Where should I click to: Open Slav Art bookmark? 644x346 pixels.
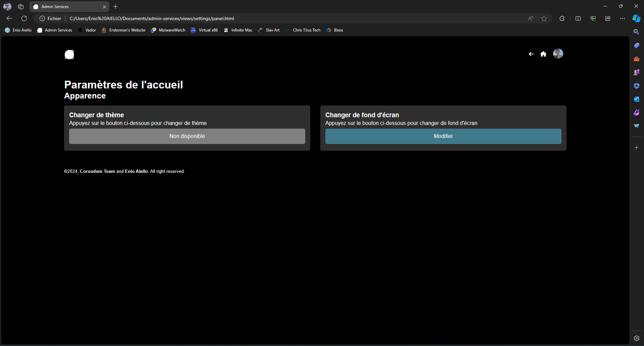tap(269, 30)
